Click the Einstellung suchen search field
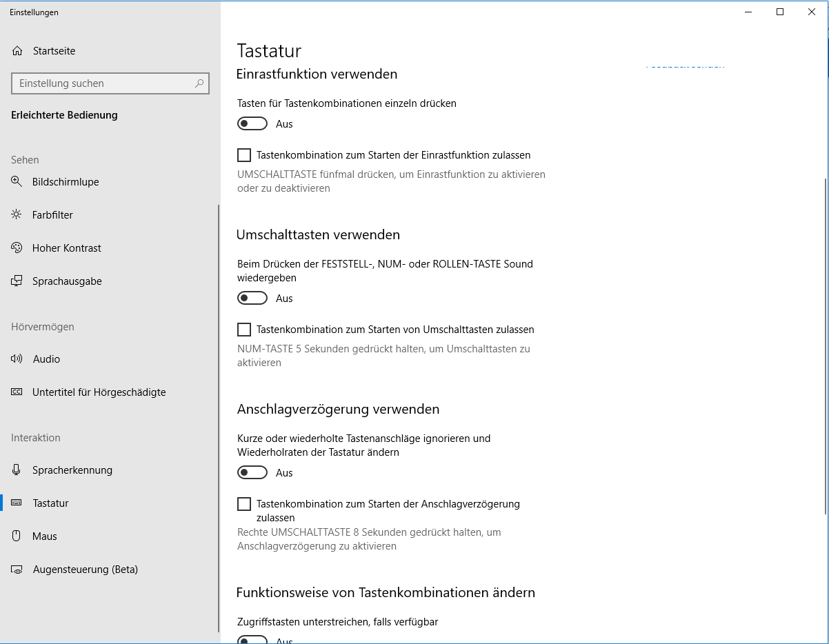This screenshot has width=829, height=644. click(x=110, y=83)
